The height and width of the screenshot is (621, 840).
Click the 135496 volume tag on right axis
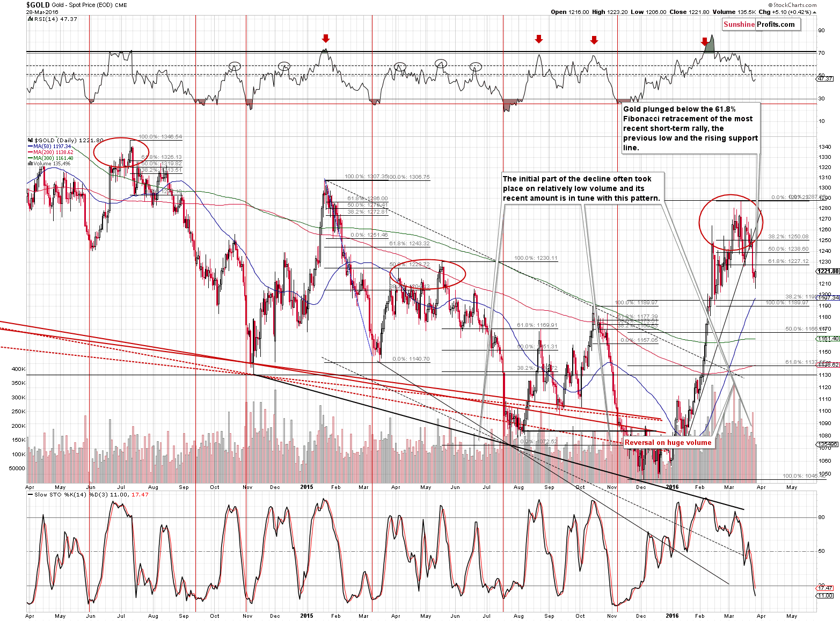827,444
